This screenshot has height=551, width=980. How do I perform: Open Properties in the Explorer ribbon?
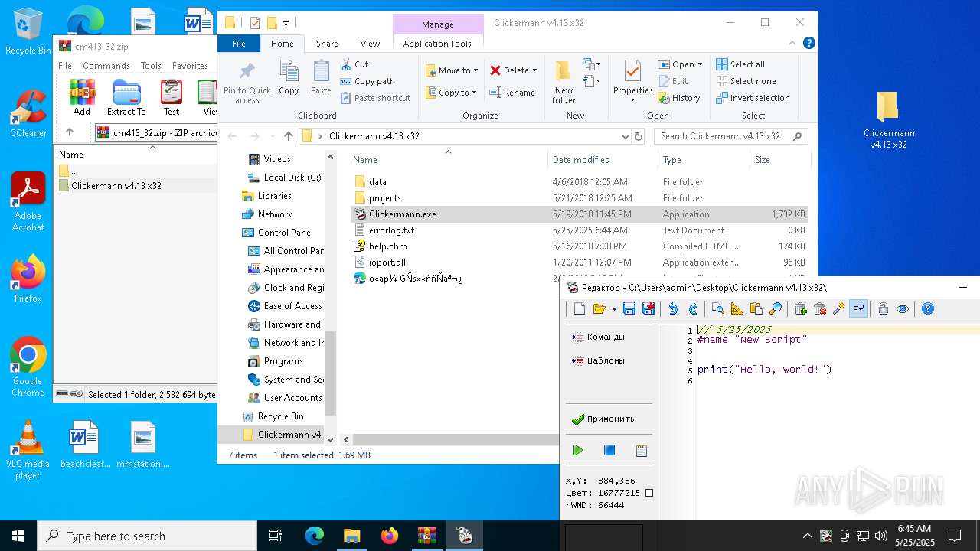point(632,83)
